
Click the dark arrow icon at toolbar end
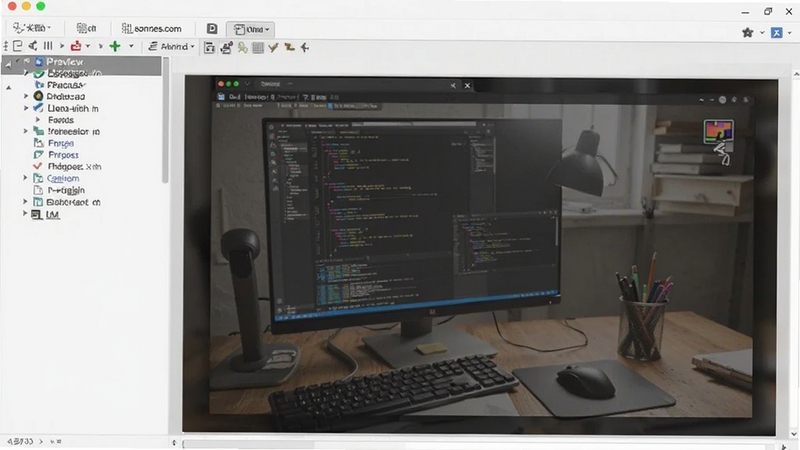point(305,47)
